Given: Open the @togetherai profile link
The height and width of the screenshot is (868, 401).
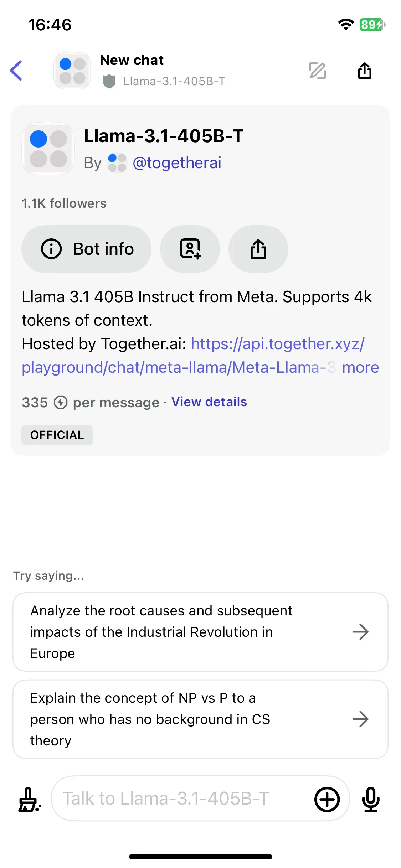Looking at the screenshot, I should [177, 163].
